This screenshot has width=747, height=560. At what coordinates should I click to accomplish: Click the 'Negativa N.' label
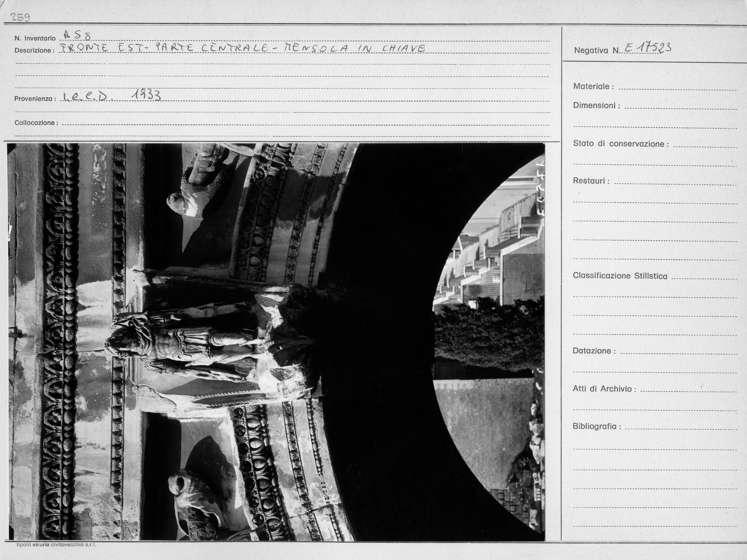[597, 50]
